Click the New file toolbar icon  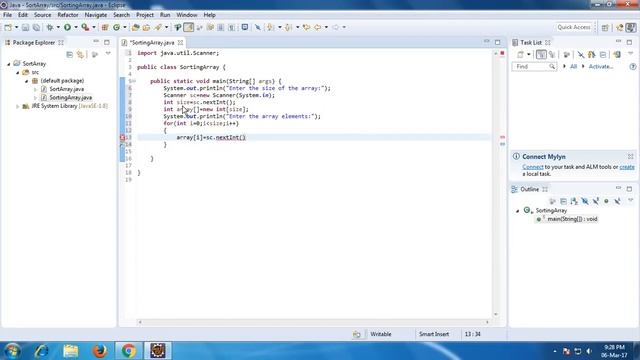pyautogui.click(x=8, y=27)
